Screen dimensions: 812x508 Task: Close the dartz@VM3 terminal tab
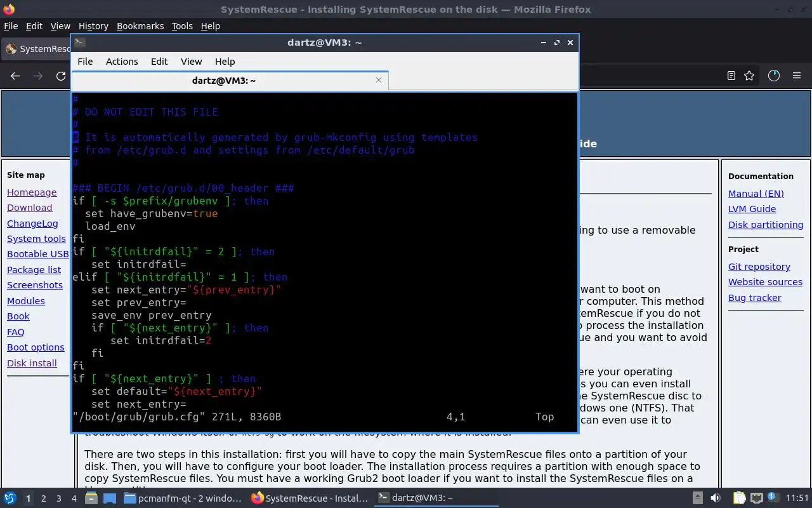point(379,80)
